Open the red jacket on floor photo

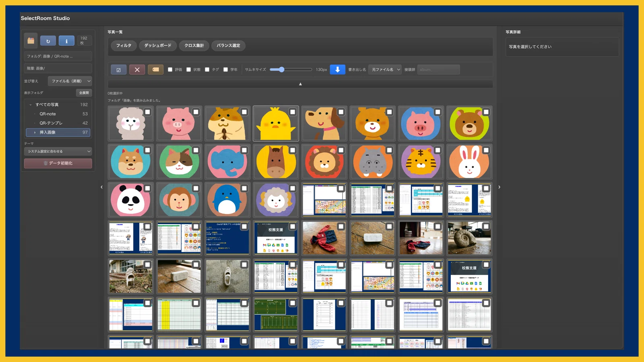[324, 238]
